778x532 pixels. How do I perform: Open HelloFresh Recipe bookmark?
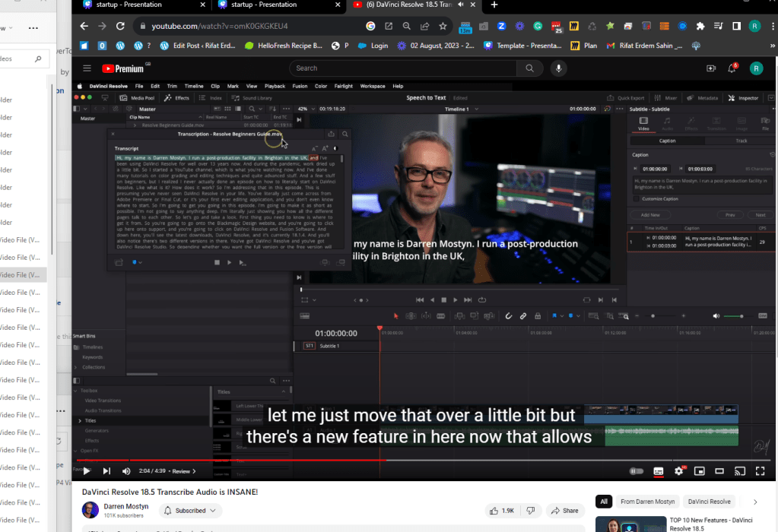click(284, 46)
